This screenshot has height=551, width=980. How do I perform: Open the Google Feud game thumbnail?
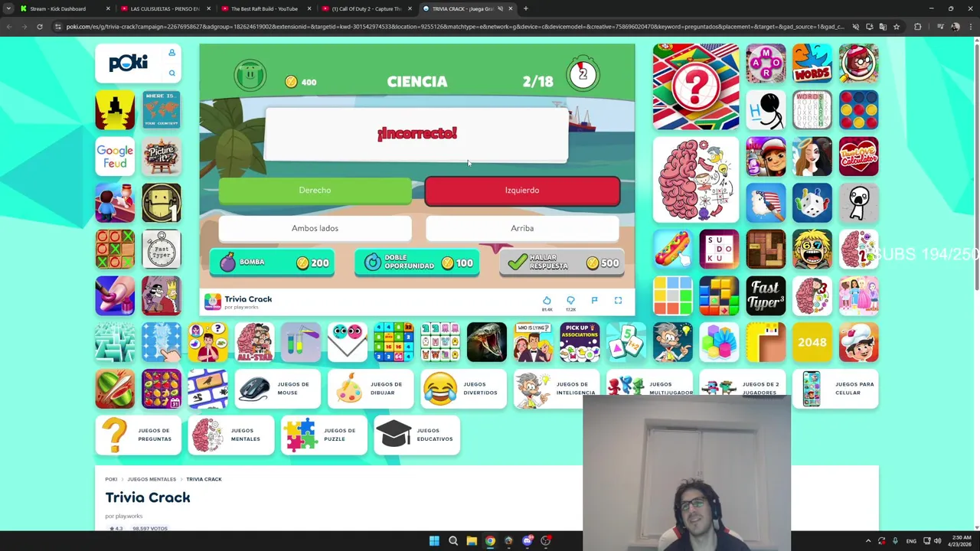[115, 157]
